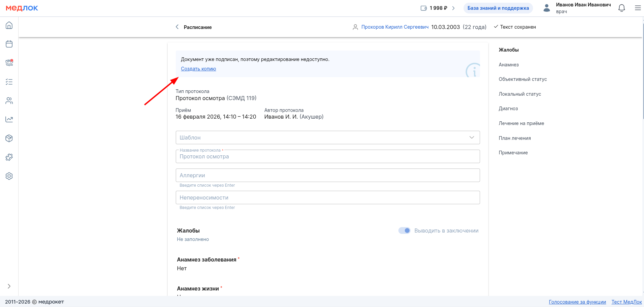Image resolution: width=644 pixels, height=307 pixels.
Task: Toggle 'Выводить в заключении' switch
Action: 404,231
